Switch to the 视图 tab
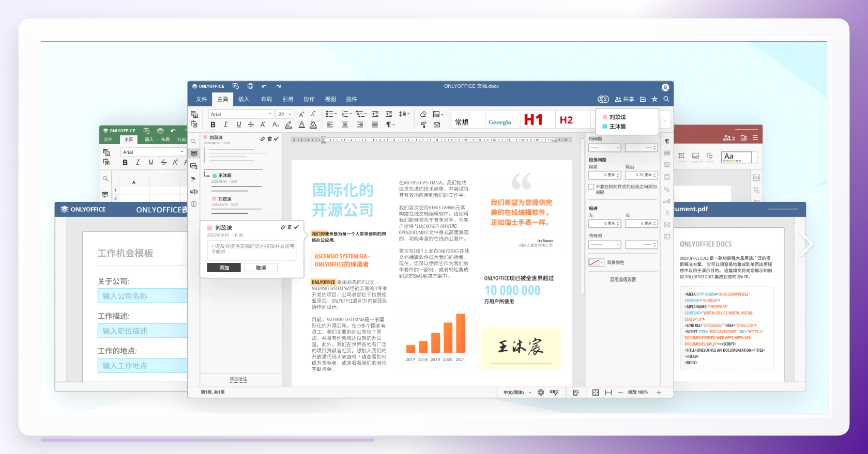This screenshot has height=454, width=868. point(330,99)
